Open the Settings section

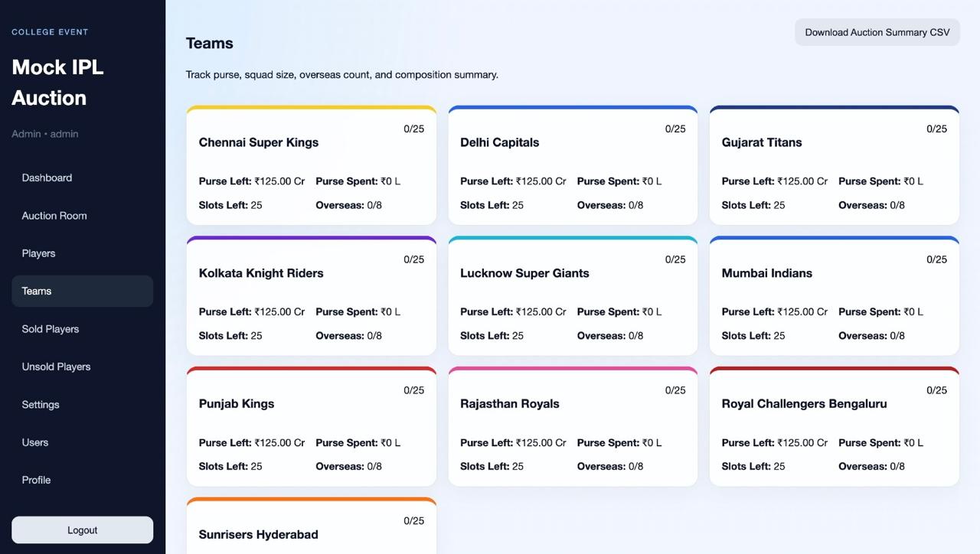[x=41, y=404]
